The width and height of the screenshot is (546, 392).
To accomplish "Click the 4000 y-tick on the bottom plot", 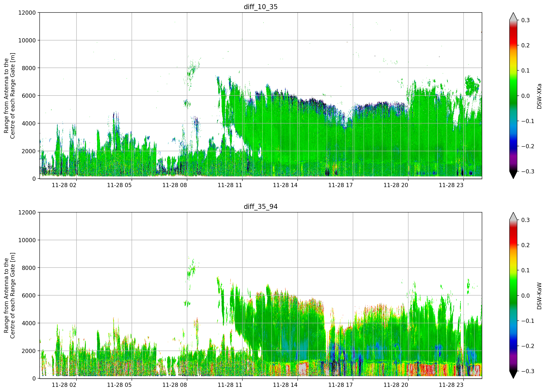I will click(x=29, y=323).
